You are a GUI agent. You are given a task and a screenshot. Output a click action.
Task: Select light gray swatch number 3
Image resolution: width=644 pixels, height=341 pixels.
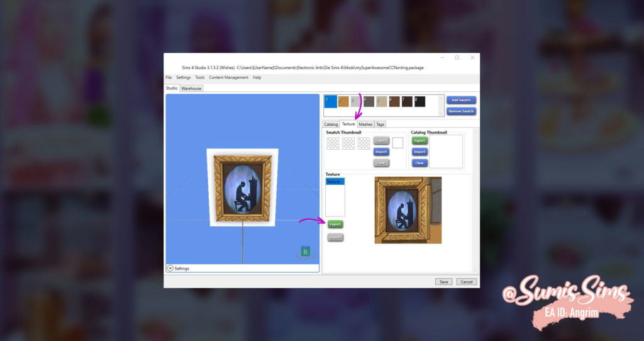point(356,101)
